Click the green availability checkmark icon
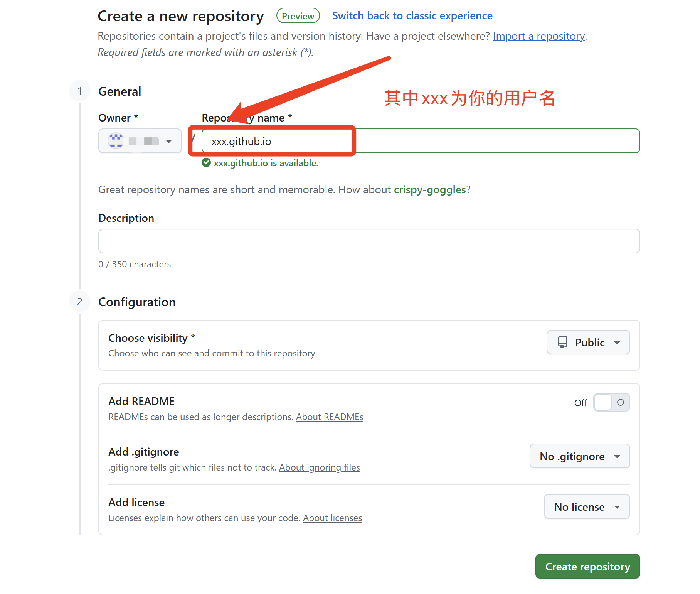Screen dimensions: 700x594 (206, 163)
